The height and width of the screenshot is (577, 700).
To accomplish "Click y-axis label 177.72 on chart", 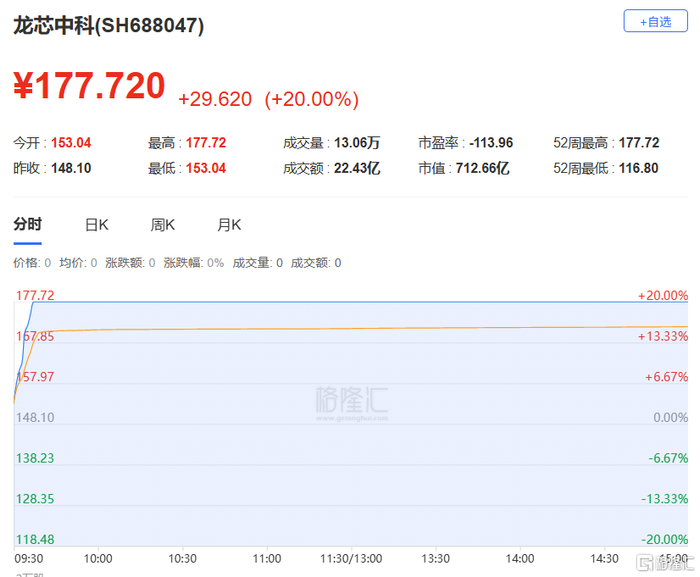I will click(x=35, y=296).
